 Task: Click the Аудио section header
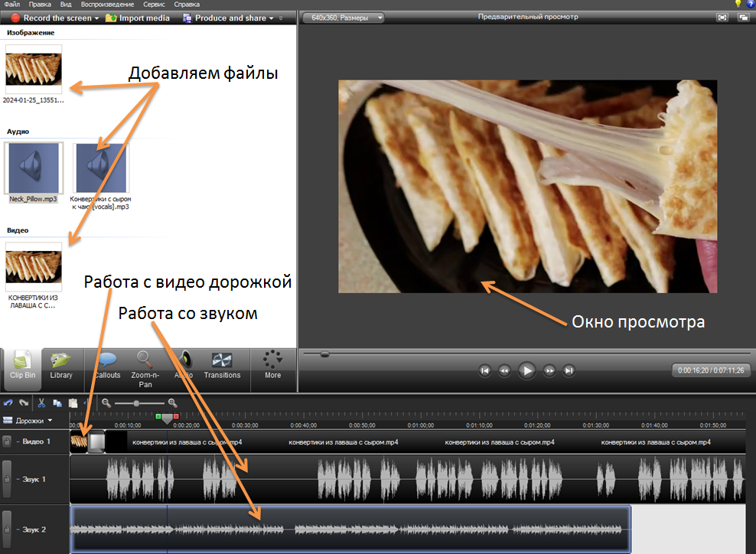point(18,132)
